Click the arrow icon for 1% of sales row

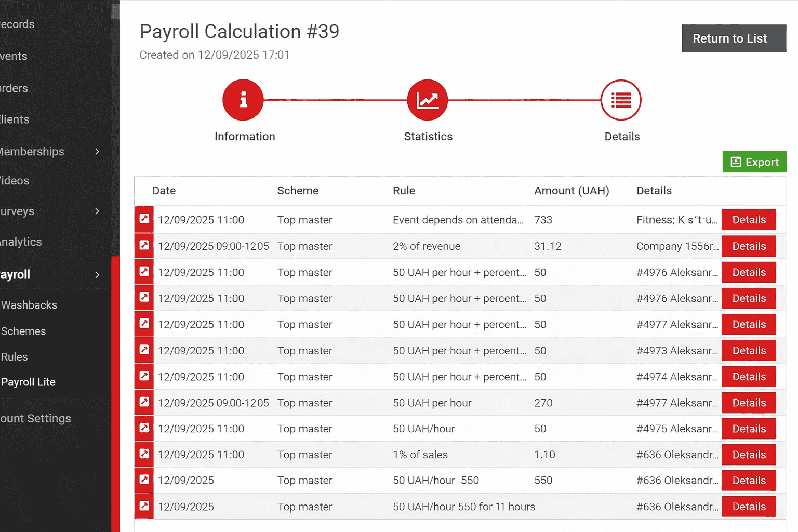click(144, 454)
